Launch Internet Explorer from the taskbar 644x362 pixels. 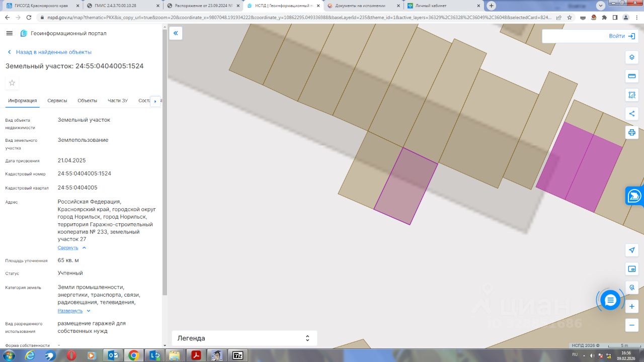30,355
